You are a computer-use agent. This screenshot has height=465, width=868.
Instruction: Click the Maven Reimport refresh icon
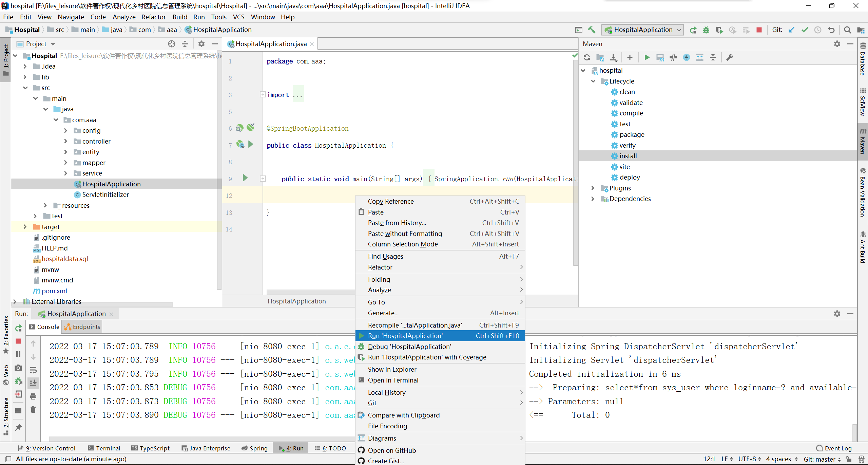point(587,57)
